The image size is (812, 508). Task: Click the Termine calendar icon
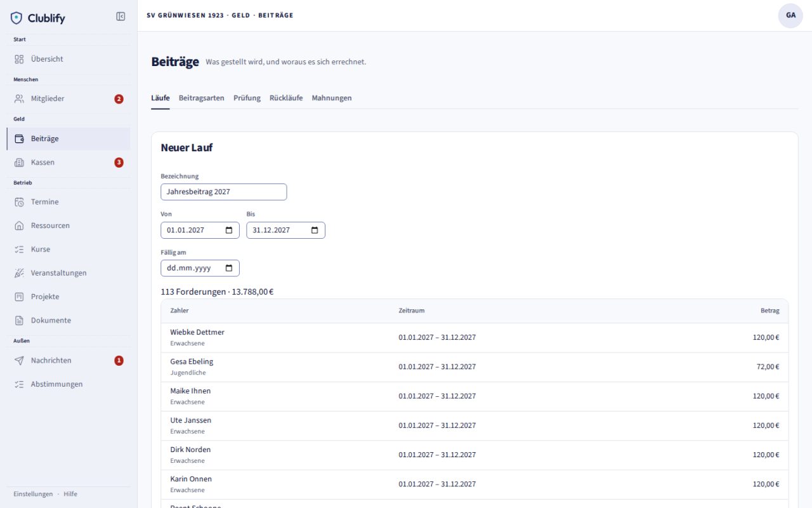pos(19,202)
